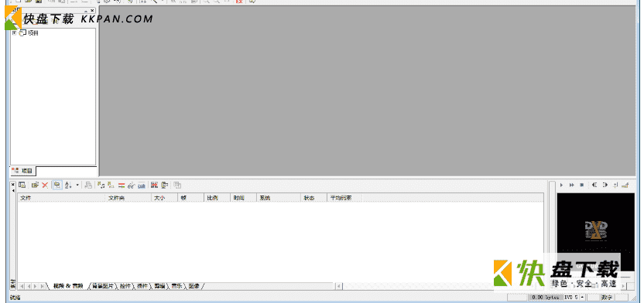Close the assets panel with small x
Image resolution: width=644 pixels, height=303 pixels.
tap(12, 184)
